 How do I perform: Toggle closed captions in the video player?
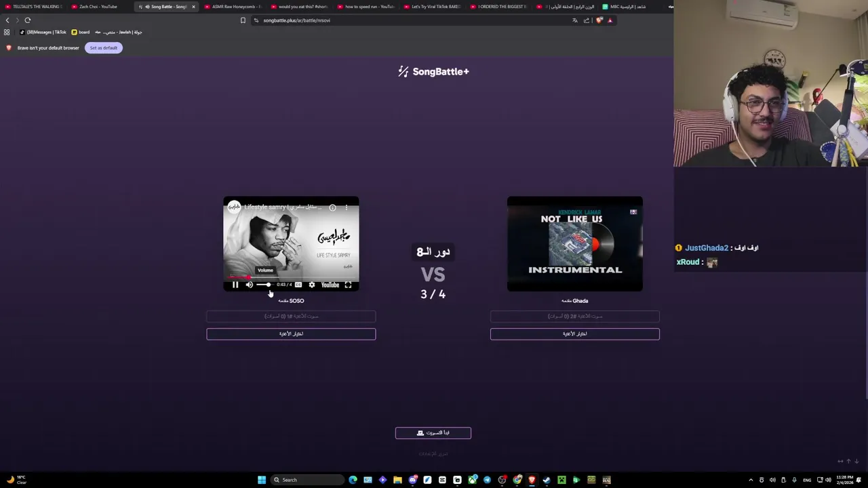(x=298, y=285)
